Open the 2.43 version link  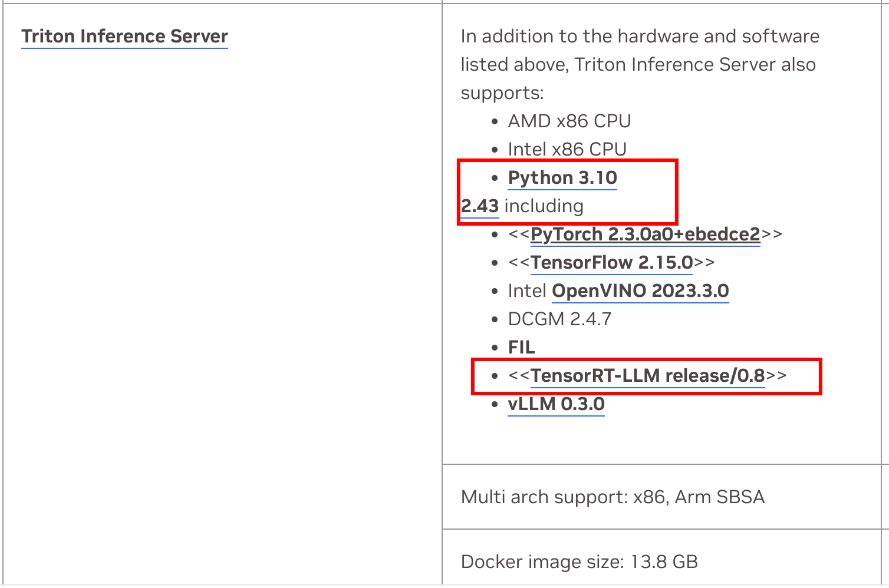pyautogui.click(x=480, y=206)
